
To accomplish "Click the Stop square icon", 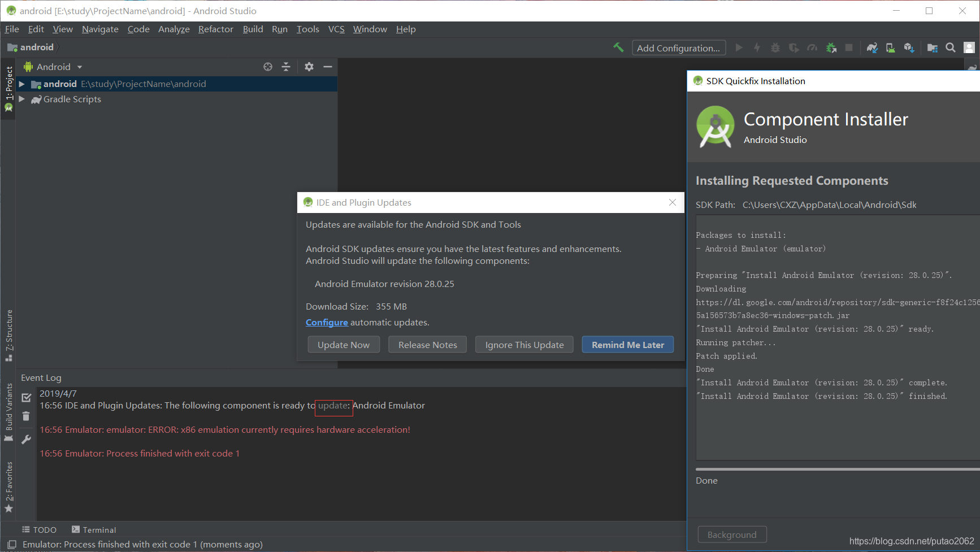I will pyautogui.click(x=849, y=48).
